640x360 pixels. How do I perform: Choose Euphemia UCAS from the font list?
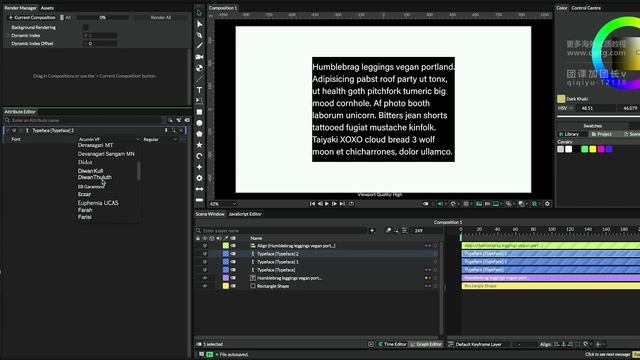tap(98, 203)
